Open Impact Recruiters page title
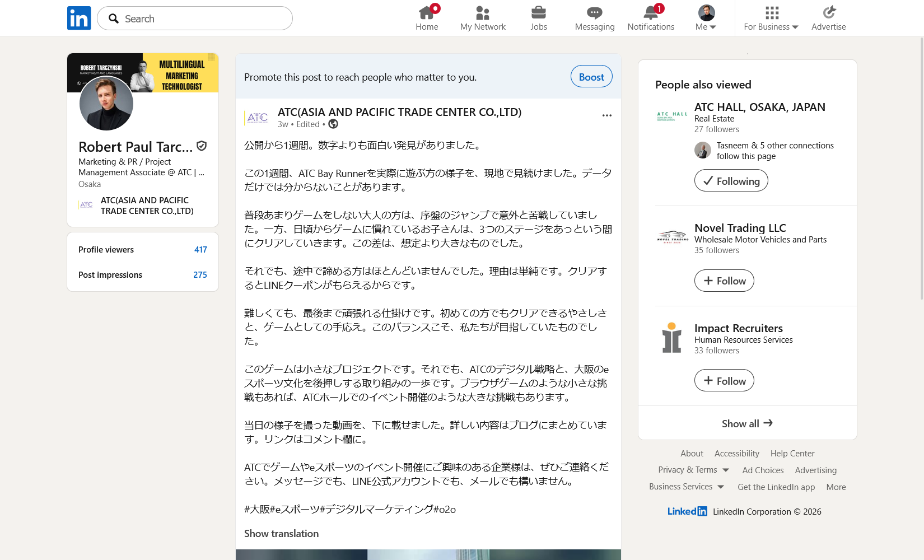The height and width of the screenshot is (560, 924). pos(739,328)
